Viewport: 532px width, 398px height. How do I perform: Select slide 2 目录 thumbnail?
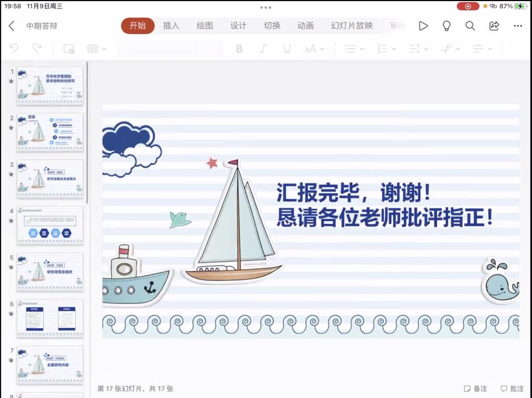click(x=50, y=132)
